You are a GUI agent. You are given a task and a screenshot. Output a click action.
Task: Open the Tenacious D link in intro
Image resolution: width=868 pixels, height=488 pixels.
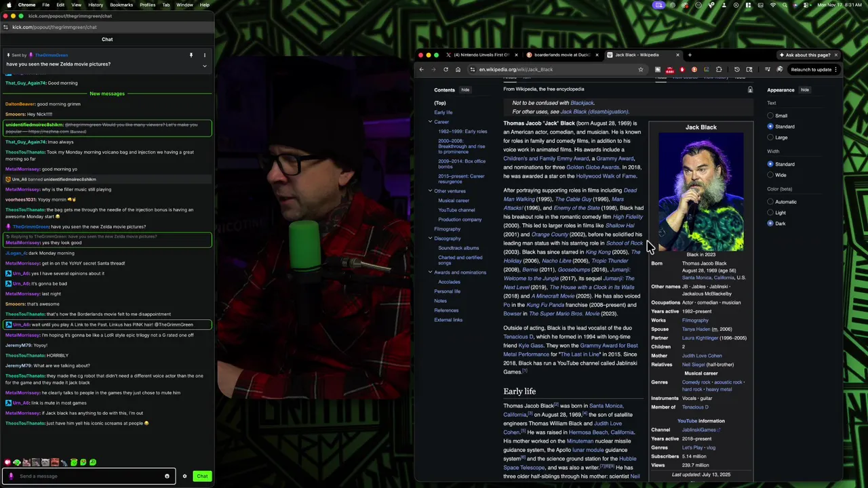click(x=519, y=337)
